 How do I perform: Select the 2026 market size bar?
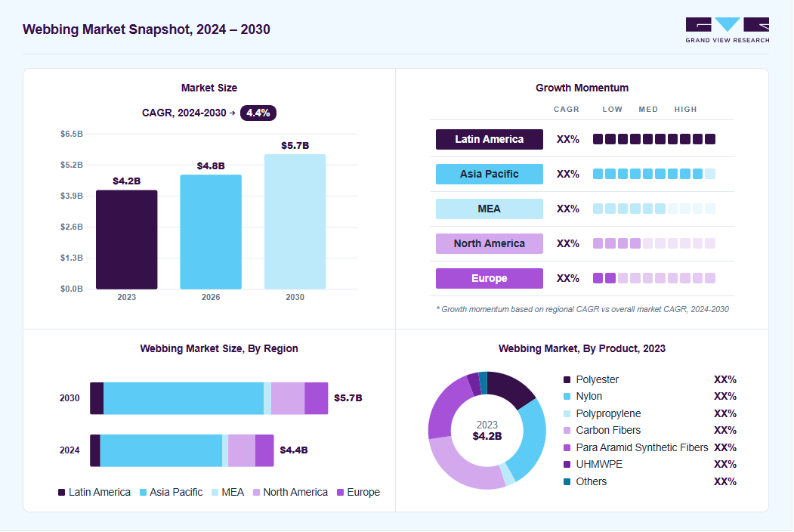click(211, 232)
